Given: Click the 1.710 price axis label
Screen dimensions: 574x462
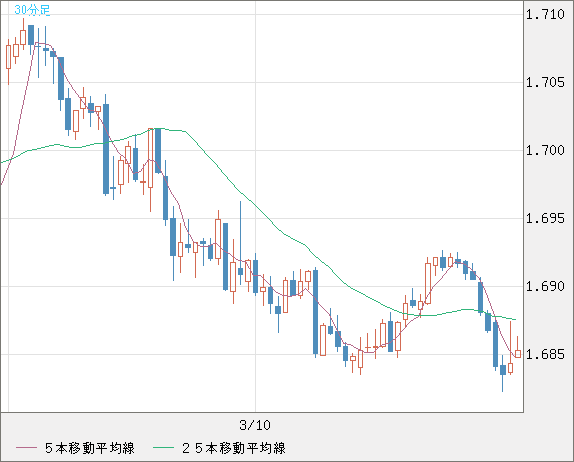Looking at the screenshot, I should [545, 15].
